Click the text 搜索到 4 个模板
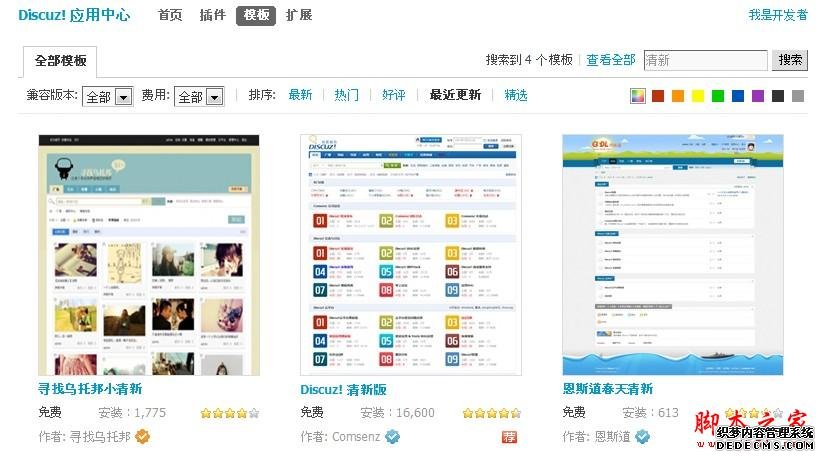The height and width of the screenshot is (460, 825). point(529,60)
